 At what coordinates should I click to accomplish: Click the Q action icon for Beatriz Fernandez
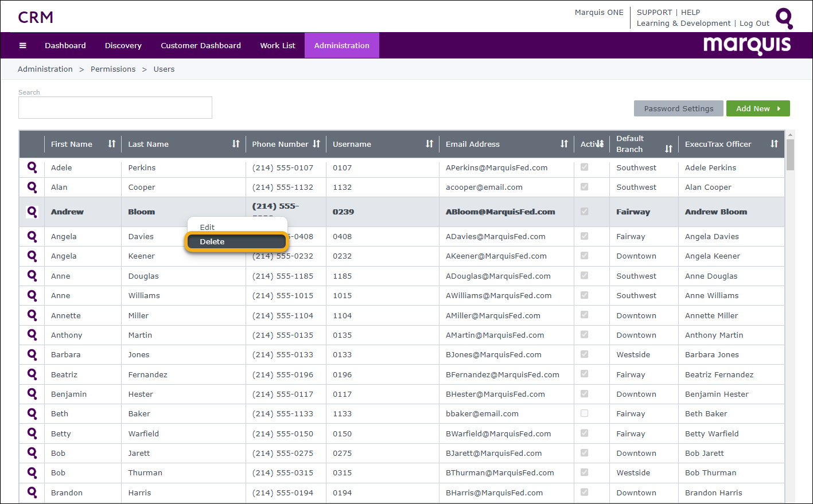(32, 374)
